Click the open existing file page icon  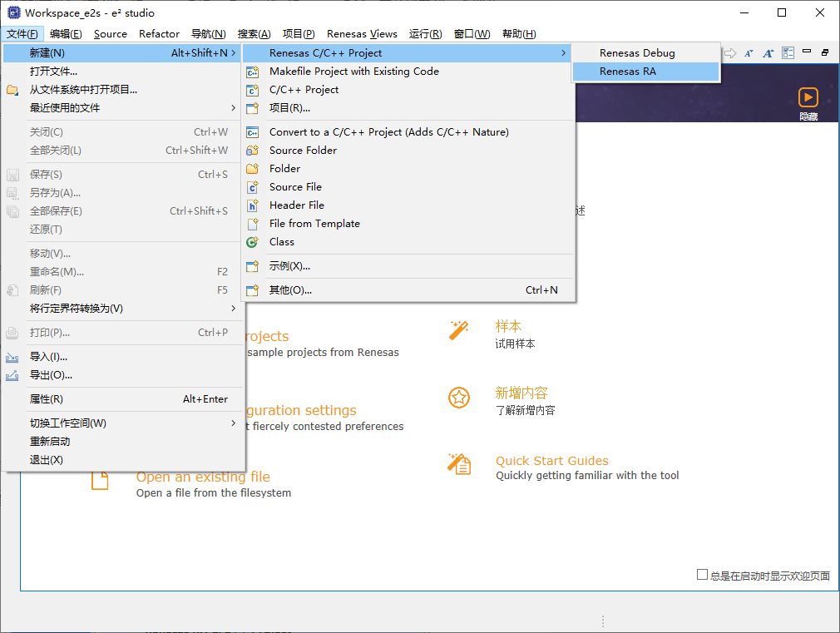click(100, 480)
